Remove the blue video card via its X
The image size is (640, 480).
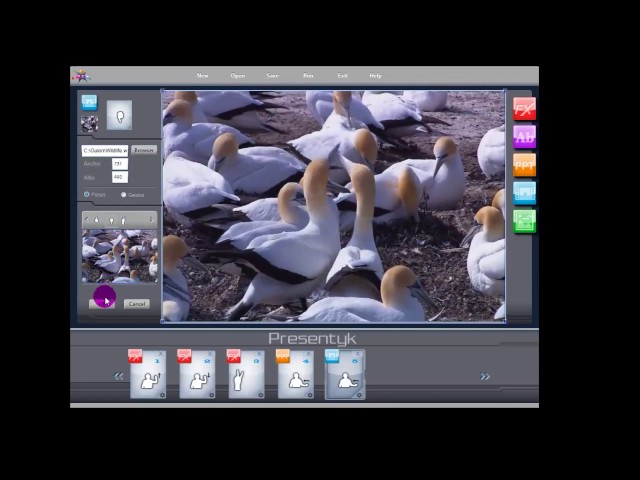click(358, 354)
